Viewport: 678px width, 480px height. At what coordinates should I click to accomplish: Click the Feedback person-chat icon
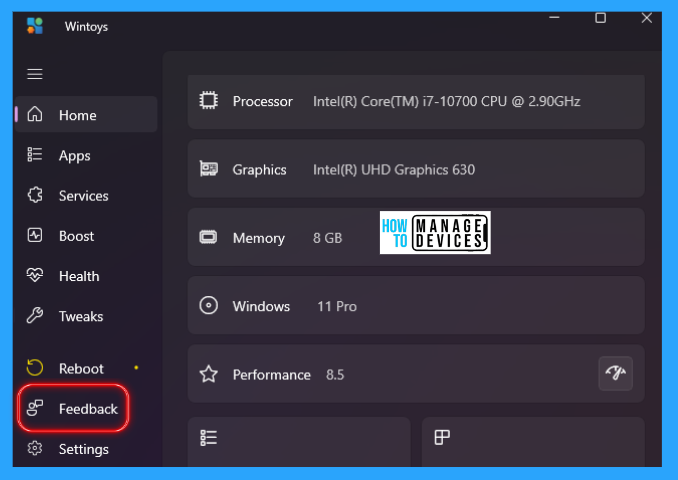click(35, 408)
